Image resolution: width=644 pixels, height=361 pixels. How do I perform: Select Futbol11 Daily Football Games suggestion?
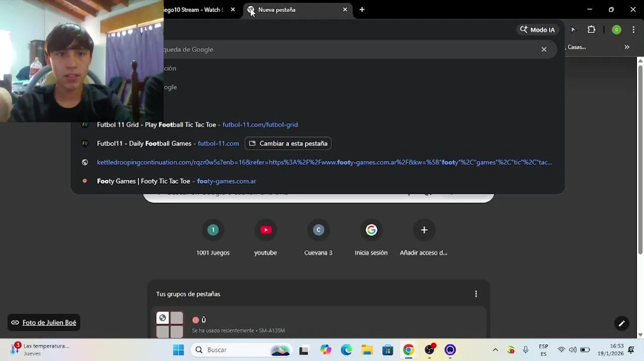coord(317,143)
